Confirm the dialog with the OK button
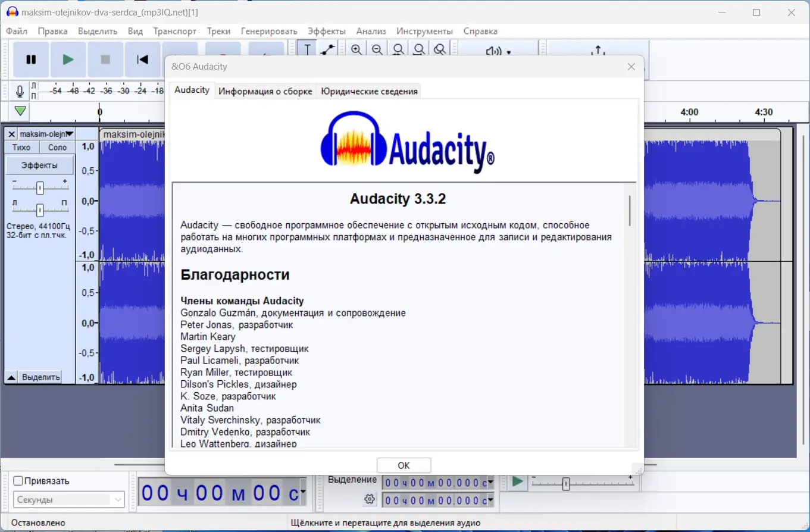 click(404, 465)
